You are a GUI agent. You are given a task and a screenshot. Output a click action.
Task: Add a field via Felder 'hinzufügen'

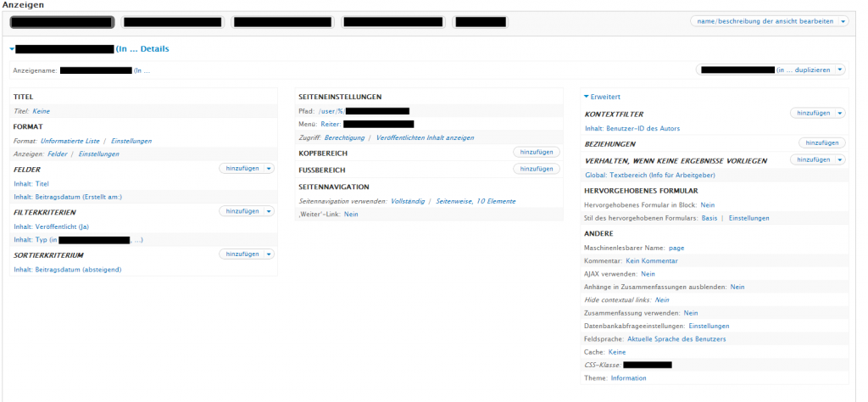tap(241, 169)
